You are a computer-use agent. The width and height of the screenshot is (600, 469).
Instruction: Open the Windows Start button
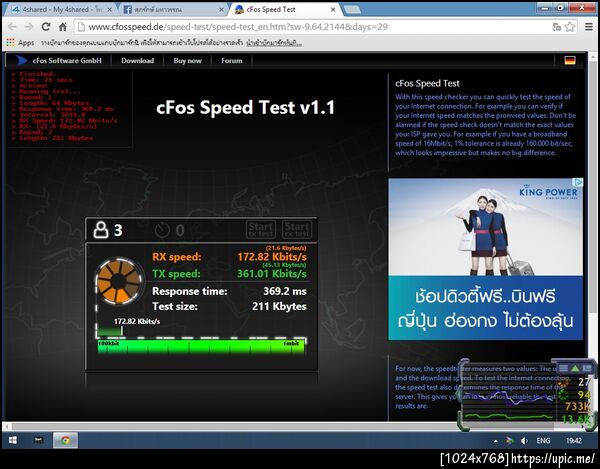coord(13,440)
